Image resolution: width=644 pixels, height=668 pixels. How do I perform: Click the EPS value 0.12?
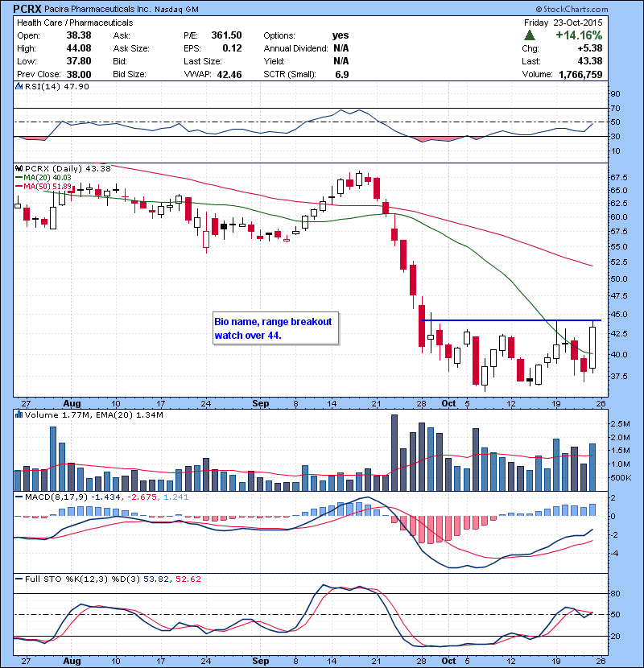click(233, 48)
